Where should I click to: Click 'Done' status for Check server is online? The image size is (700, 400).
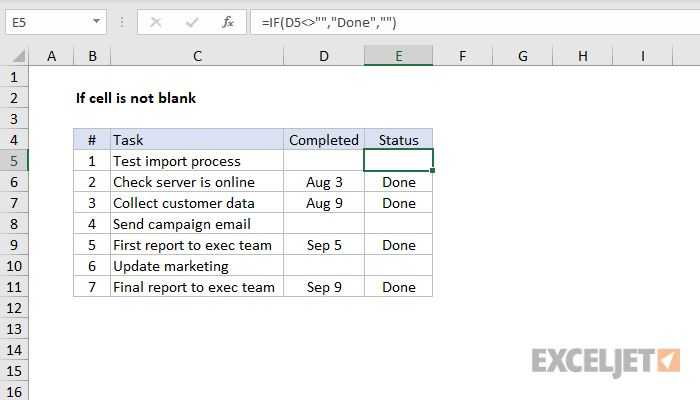(399, 182)
